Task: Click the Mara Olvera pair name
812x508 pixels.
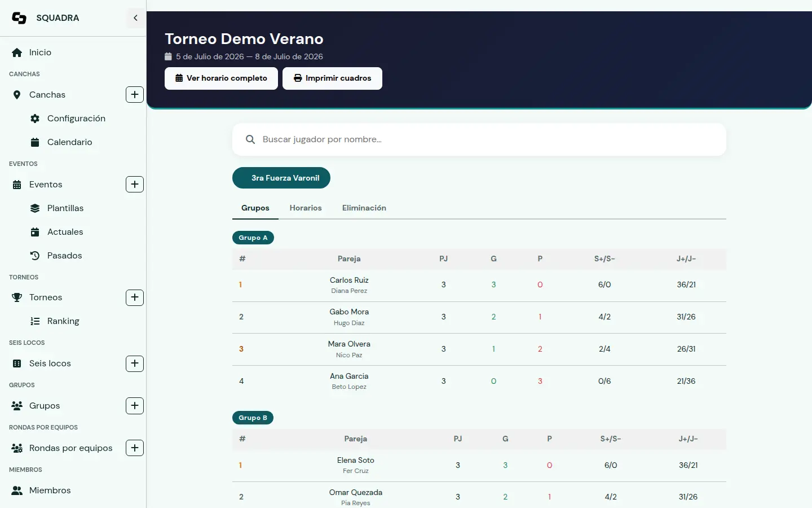Action: click(349, 344)
